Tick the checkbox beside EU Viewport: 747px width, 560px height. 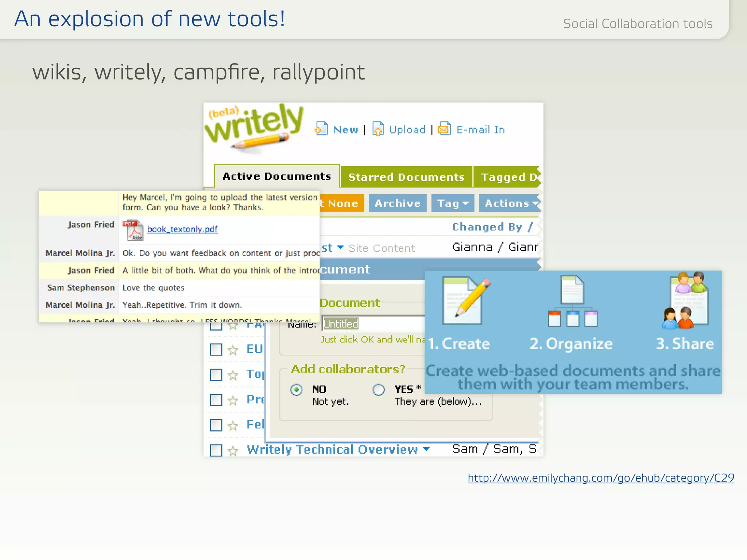click(216, 349)
